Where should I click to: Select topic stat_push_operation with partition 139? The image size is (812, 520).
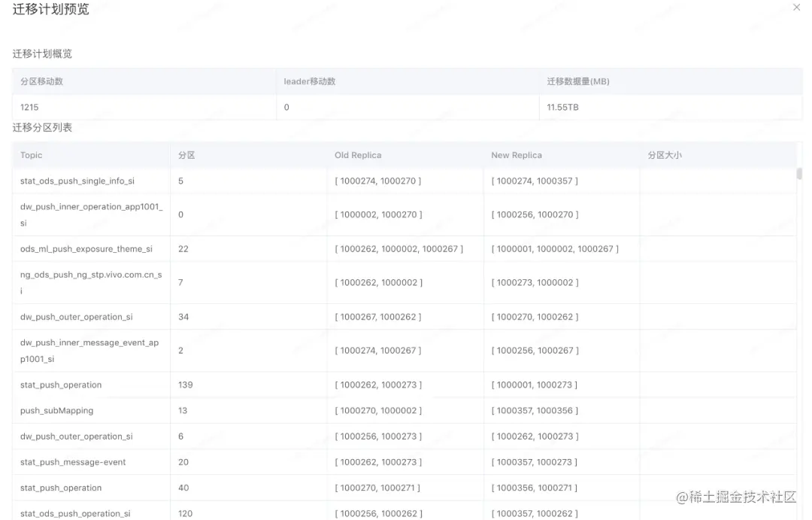tap(61, 385)
